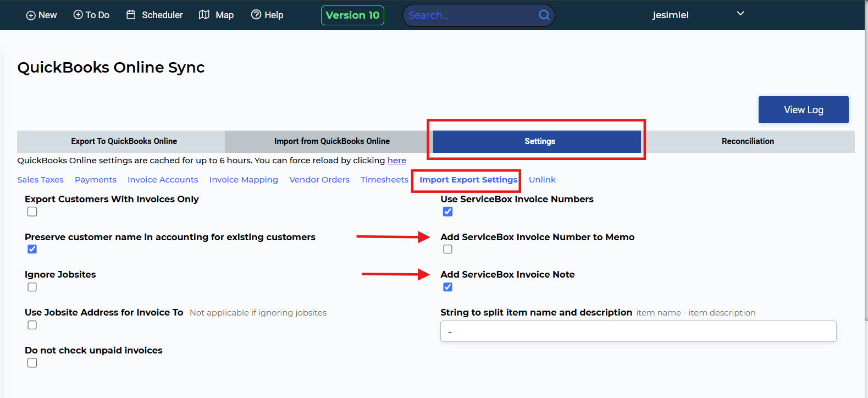Open Timesheets settings link

(x=384, y=180)
